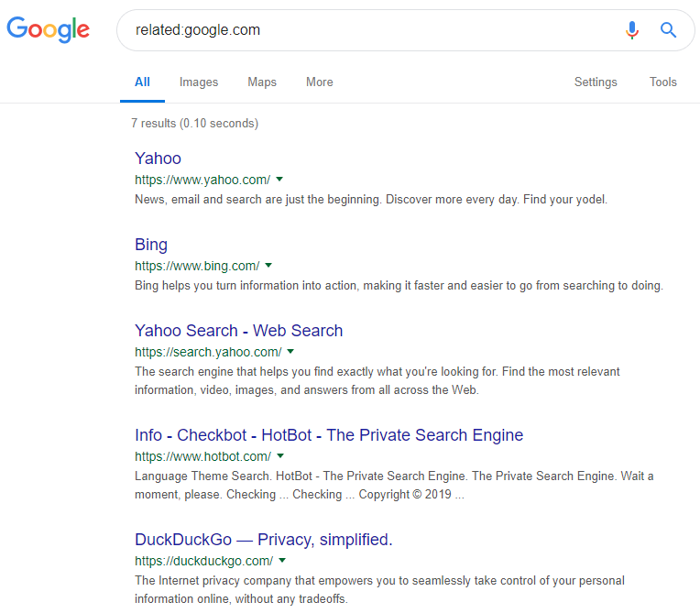Open dropdown arrow beside hotbot.com URL

[x=280, y=455]
